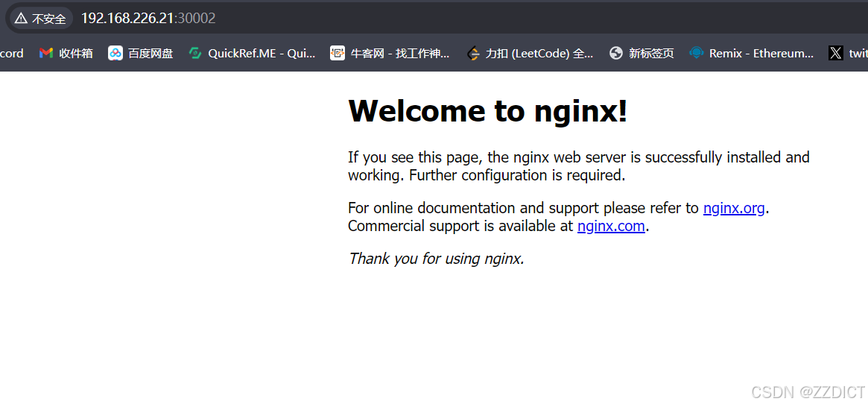
Task: Click the 不安全 security warning badge
Action: (40, 19)
